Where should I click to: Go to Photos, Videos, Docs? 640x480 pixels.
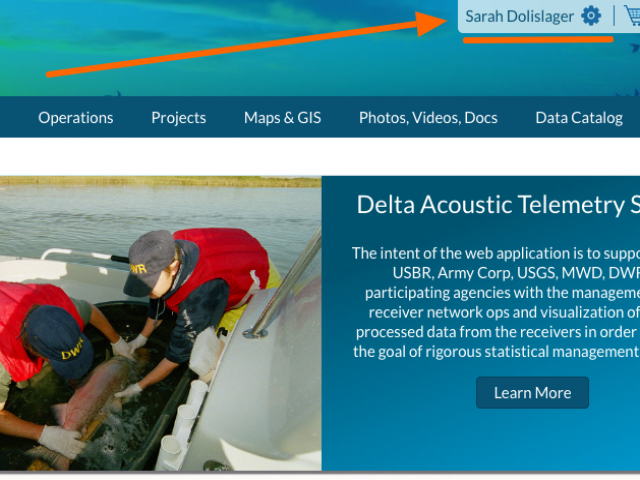(428, 118)
